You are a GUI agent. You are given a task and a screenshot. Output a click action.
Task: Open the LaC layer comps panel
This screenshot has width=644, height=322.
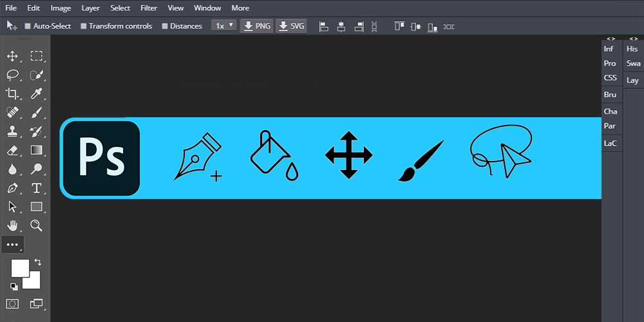pyautogui.click(x=611, y=144)
